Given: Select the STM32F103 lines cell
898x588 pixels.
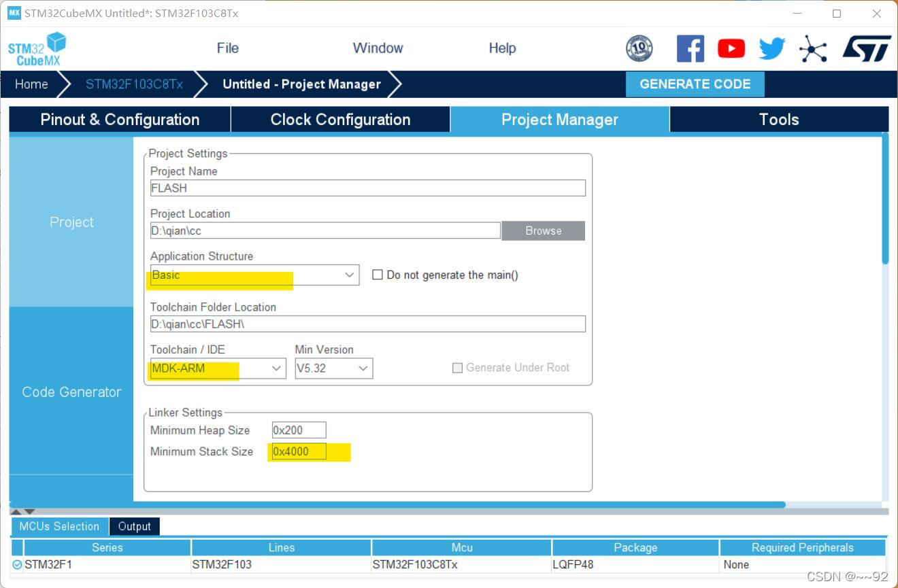Looking at the screenshot, I should tap(282, 564).
